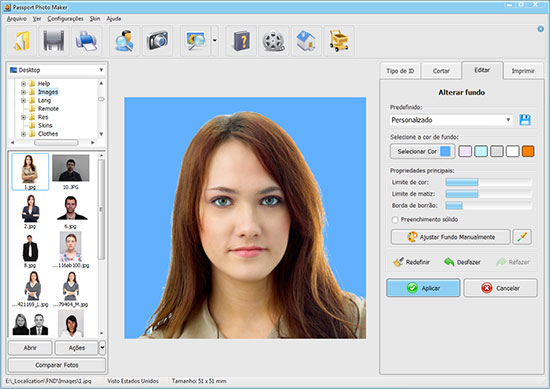Viewport: 550px width, 389px height.
Task: Click the home house toolbar icon
Action: (x=306, y=41)
